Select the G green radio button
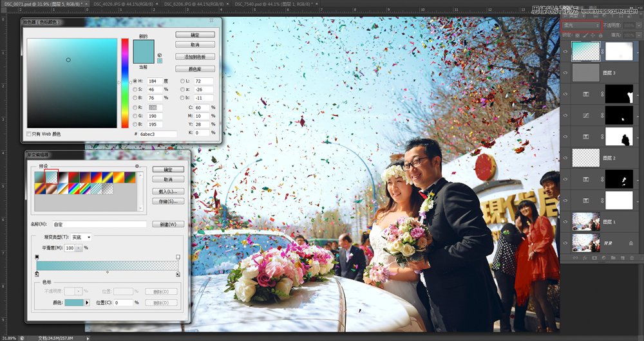This screenshot has height=341, width=644. 135,116
